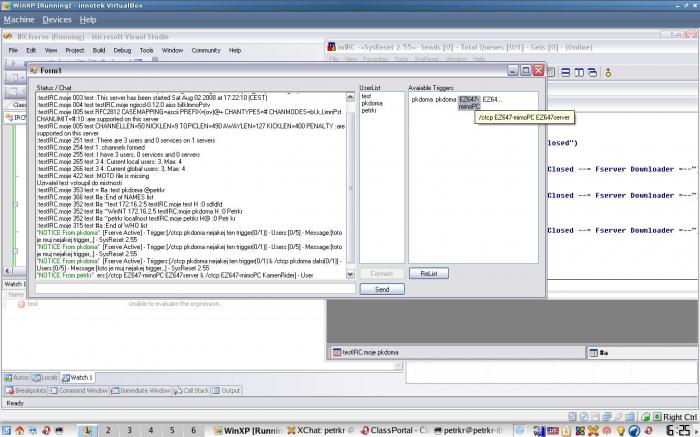Screen dimensions: 700x437
Task: Switch to virtual desktop 2
Action: 108,430
